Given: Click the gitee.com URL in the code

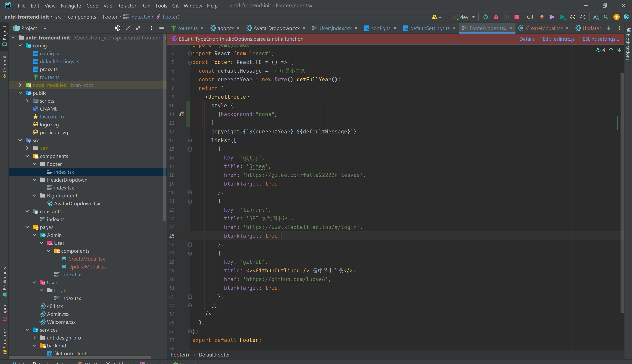Looking at the screenshot, I should (303, 175).
